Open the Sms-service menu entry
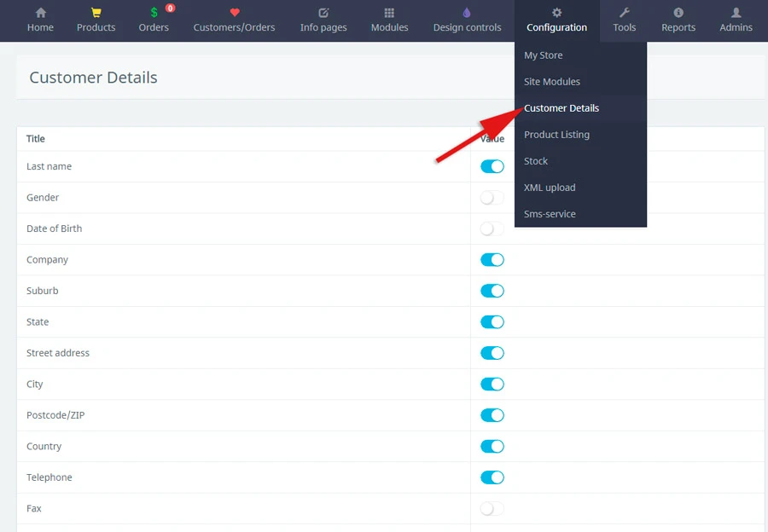The height and width of the screenshot is (532, 768). 550,214
